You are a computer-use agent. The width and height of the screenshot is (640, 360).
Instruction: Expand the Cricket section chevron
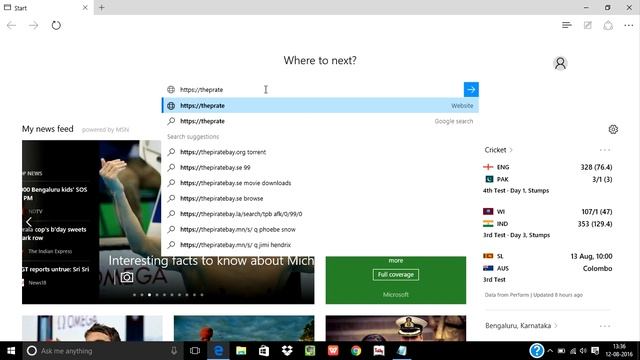tap(511, 150)
